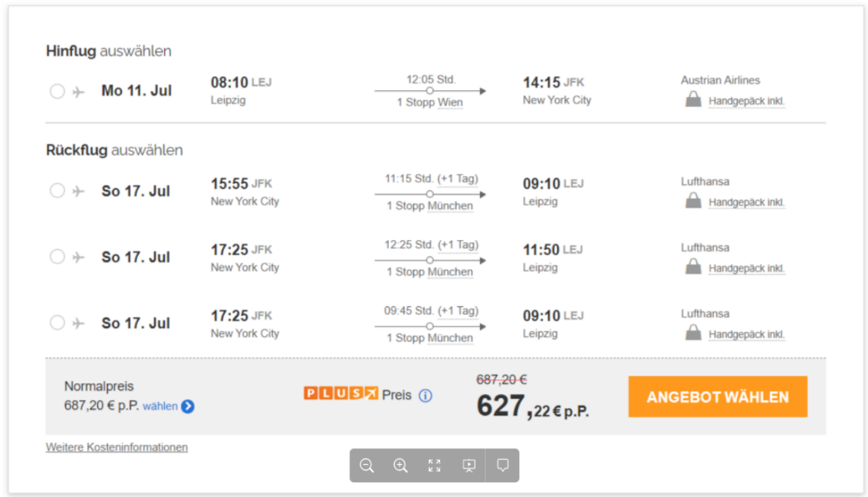Image resolution: width=868 pixels, height=497 pixels.
Task: Open the 1 Stopp Wien stopover details
Action: tap(430, 102)
